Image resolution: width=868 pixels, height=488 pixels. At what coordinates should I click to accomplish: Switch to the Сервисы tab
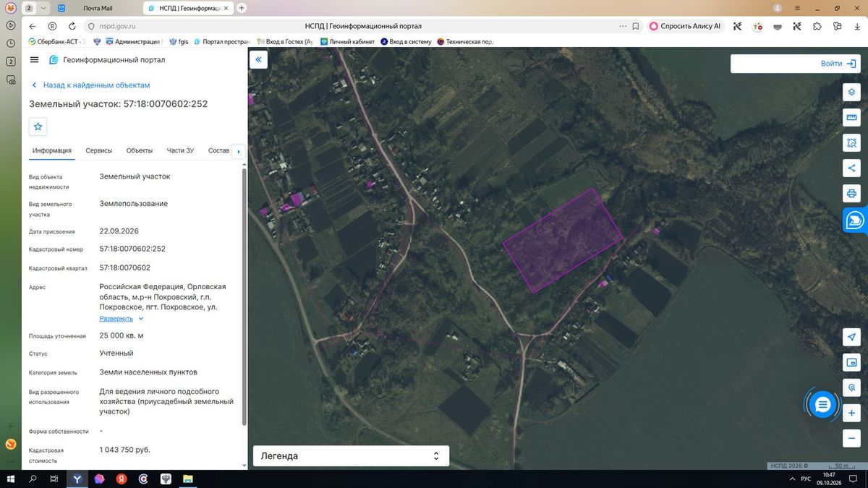pos(99,150)
